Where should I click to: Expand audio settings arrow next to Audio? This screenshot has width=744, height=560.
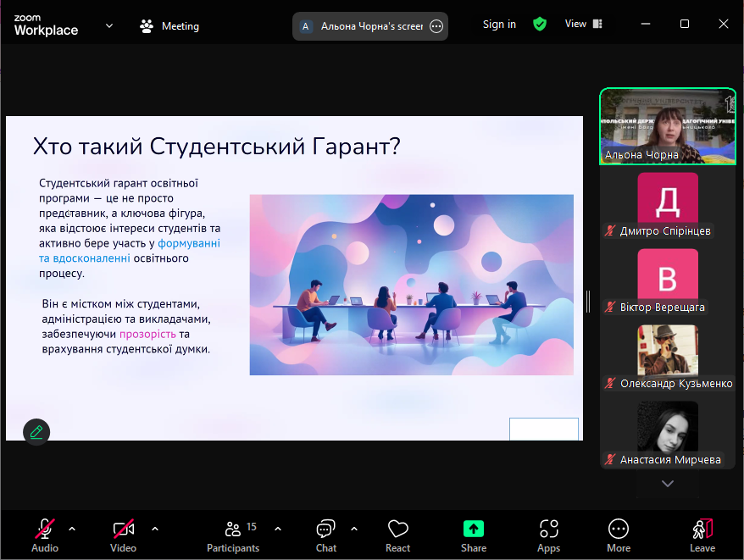pyautogui.click(x=72, y=529)
